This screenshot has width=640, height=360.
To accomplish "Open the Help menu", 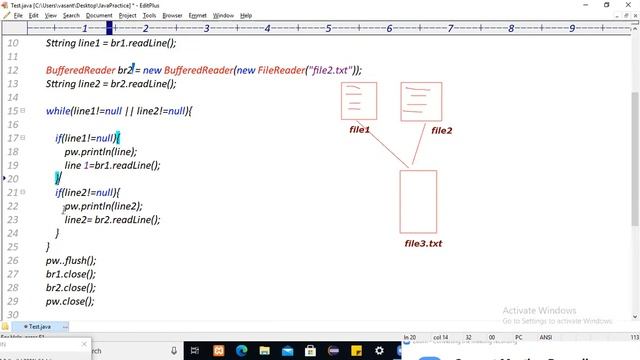I will point(246,16).
